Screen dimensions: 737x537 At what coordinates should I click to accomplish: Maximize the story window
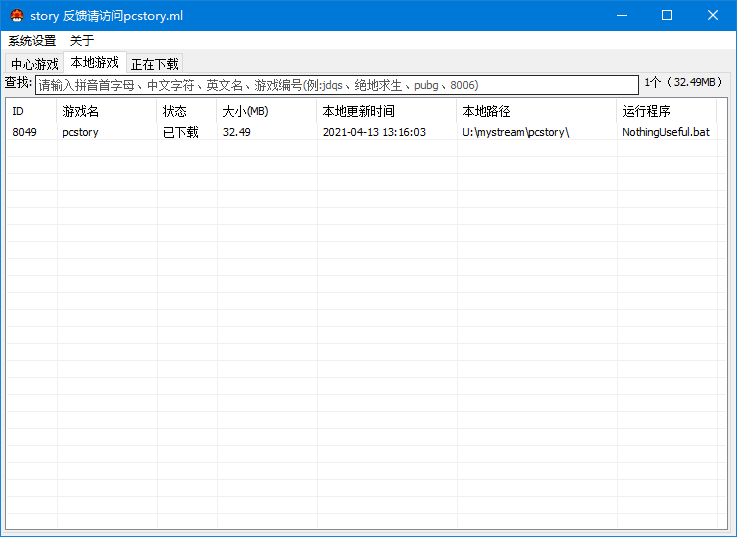tap(667, 16)
